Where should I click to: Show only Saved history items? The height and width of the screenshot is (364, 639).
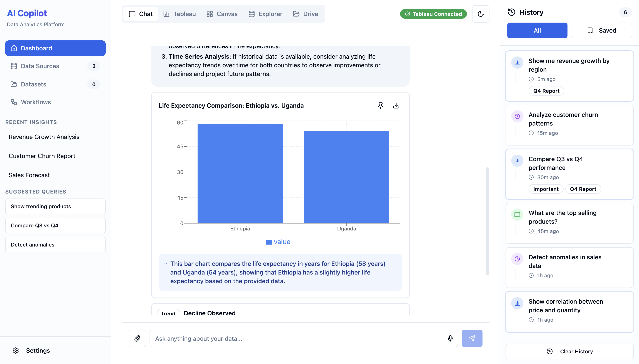[x=601, y=30]
